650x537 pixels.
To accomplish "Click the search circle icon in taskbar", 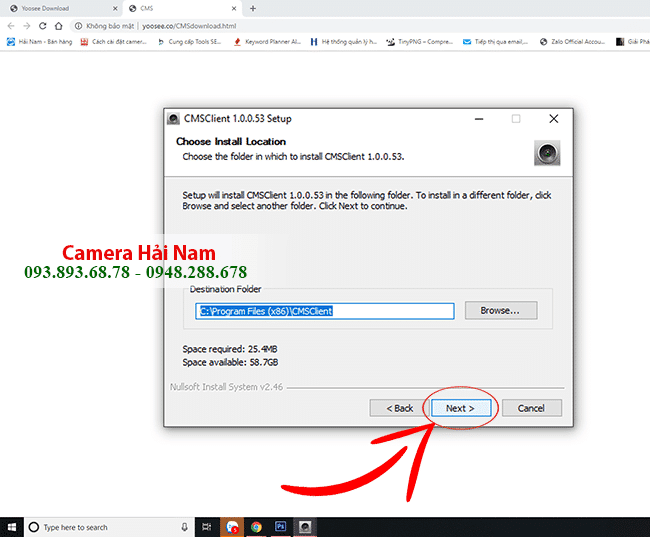I will pos(34,527).
